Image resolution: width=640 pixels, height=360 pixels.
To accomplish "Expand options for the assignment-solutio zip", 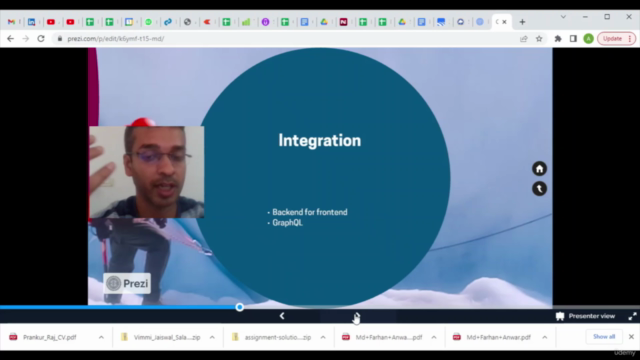I will [323, 337].
